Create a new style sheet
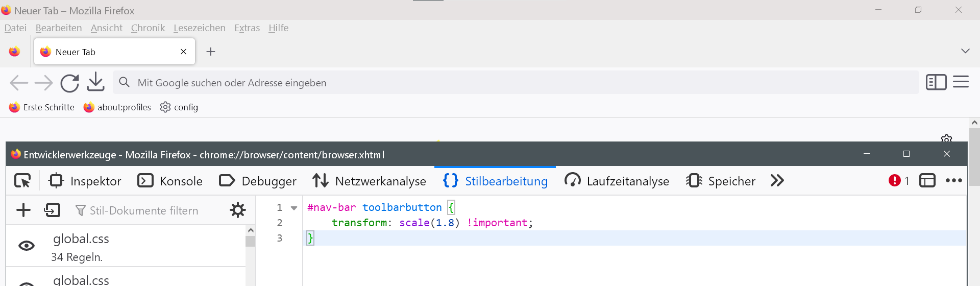This screenshot has height=286, width=980. point(23,210)
